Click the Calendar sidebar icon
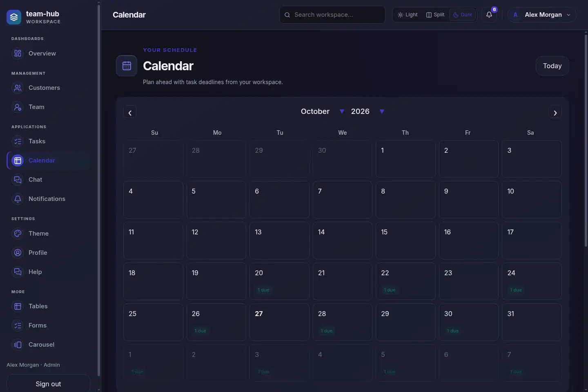Image resolution: width=588 pixels, height=392 pixels. coord(18,160)
